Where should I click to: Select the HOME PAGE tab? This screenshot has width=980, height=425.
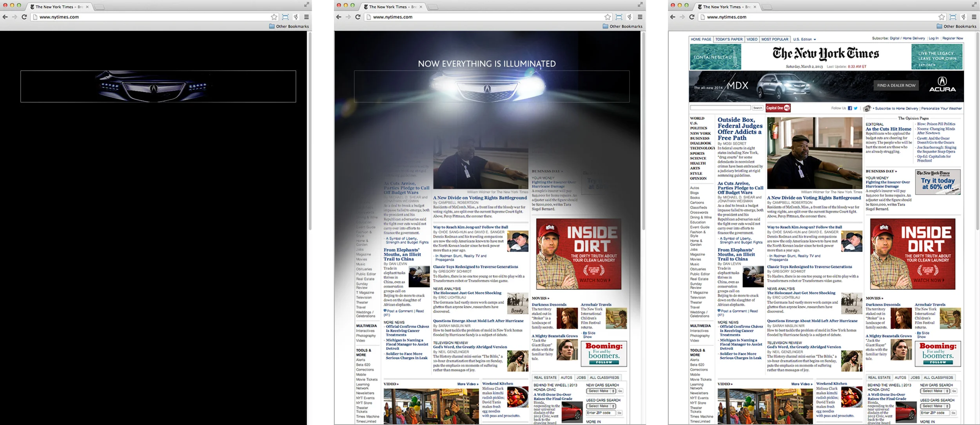click(x=701, y=39)
